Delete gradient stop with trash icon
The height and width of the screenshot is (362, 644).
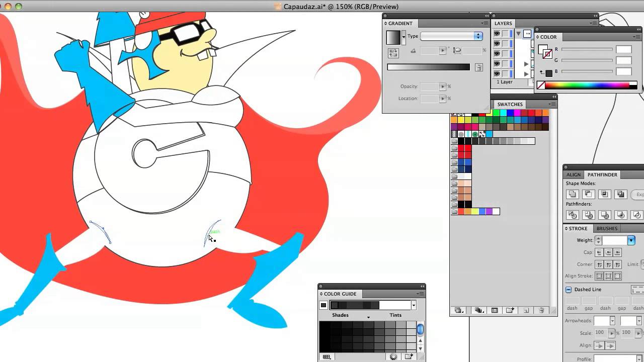pos(478,67)
